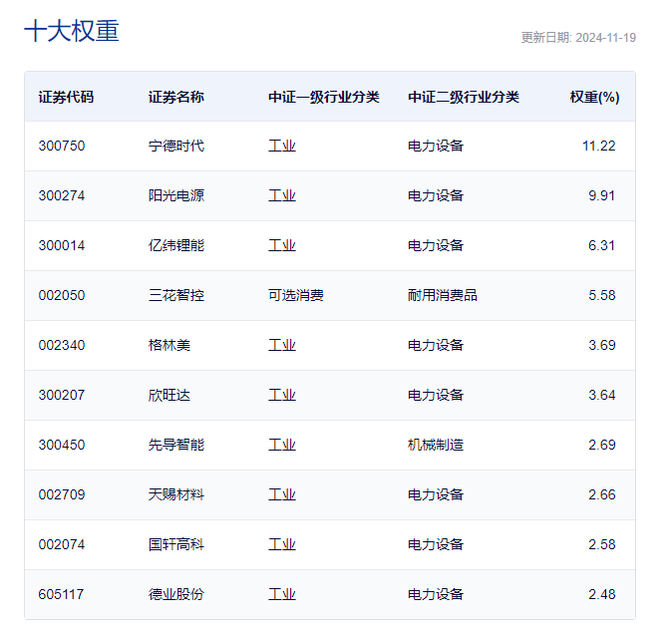Click 工业 link in the 德业股份 row
Image resolution: width=672 pixels, height=628 pixels.
281,594
